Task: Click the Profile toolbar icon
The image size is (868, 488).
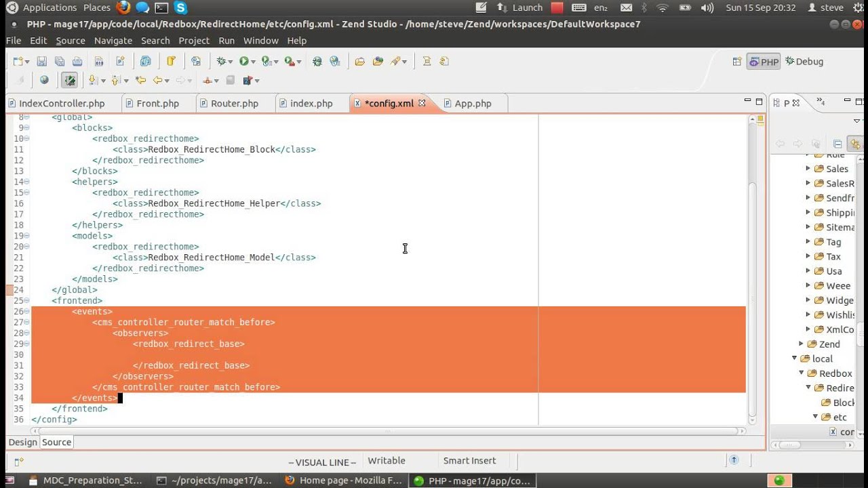Action: point(266,61)
